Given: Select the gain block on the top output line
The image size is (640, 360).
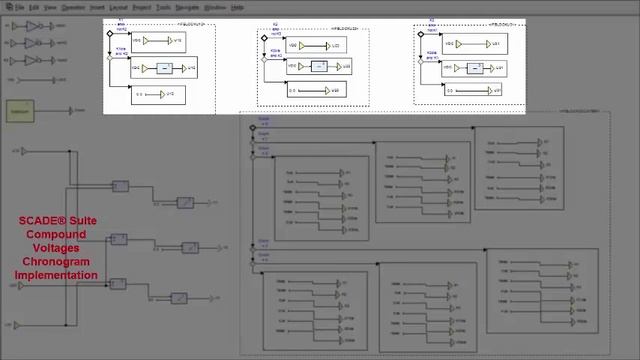Looking at the screenshot, I should click(185, 203).
